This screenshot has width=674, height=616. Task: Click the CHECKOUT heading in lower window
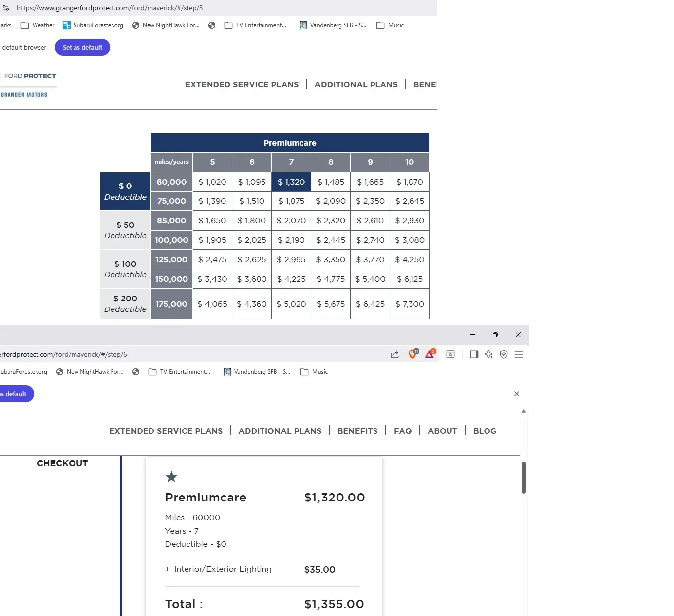pyautogui.click(x=63, y=463)
